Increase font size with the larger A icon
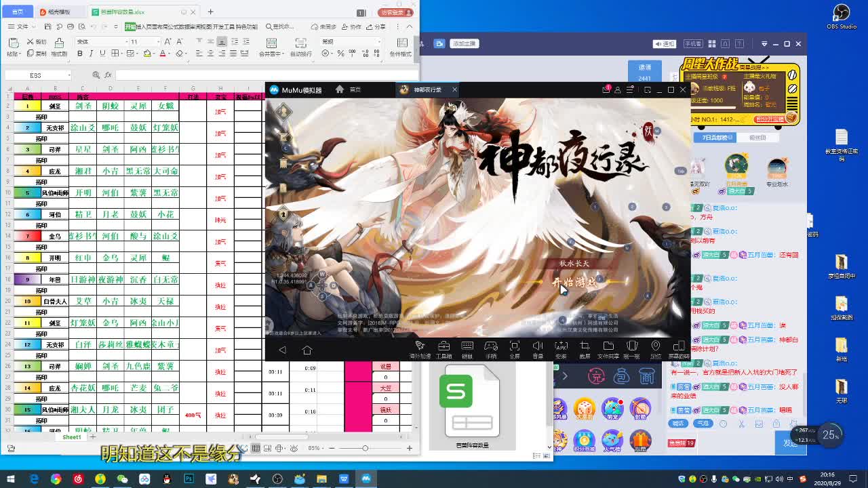868x488 pixels. click(x=167, y=41)
